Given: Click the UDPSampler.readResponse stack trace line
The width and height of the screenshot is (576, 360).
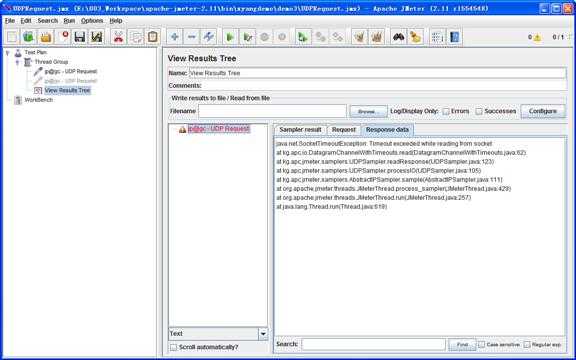Looking at the screenshot, I should pos(385,162).
